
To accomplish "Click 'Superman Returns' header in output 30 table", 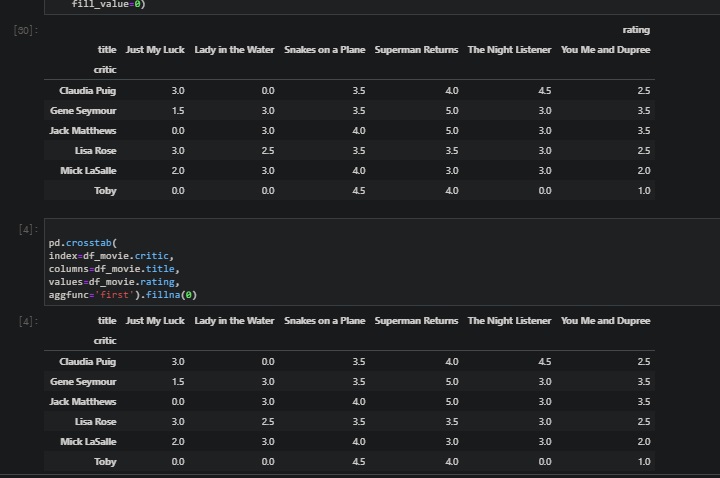I will tap(416, 50).
